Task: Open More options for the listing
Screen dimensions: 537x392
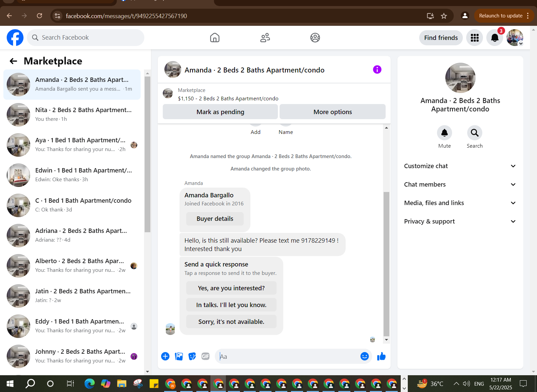Action: [x=333, y=112]
